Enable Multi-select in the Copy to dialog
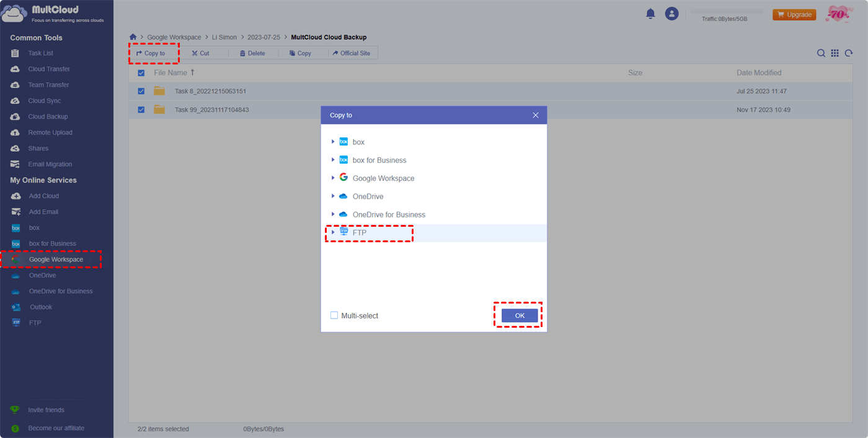This screenshot has height=438, width=868. click(x=334, y=315)
